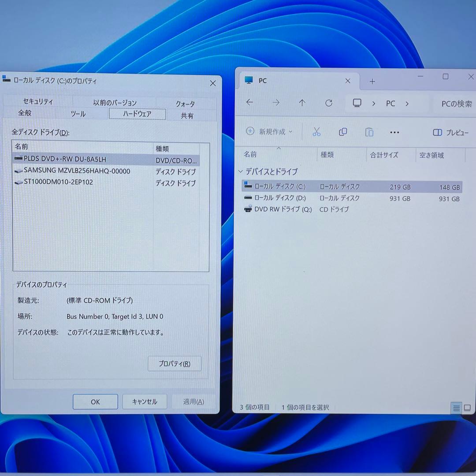
Task: Click the Paste icon in Explorer toolbar
Action: pyautogui.click(x=369, y=132)
